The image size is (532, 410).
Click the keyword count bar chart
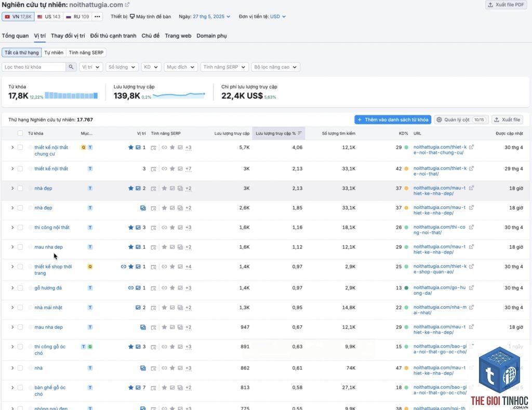pos(71,96)
